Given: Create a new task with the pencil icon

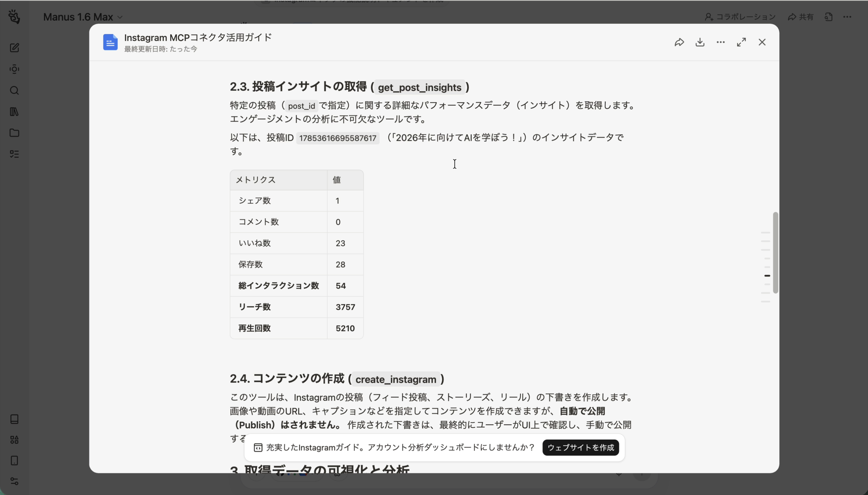Looking at the screenshot, I should pos(14,48).
